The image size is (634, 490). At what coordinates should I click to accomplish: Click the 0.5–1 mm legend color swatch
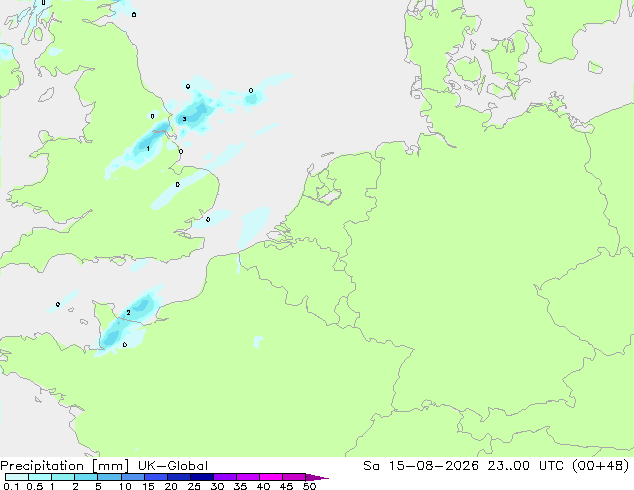40,477
